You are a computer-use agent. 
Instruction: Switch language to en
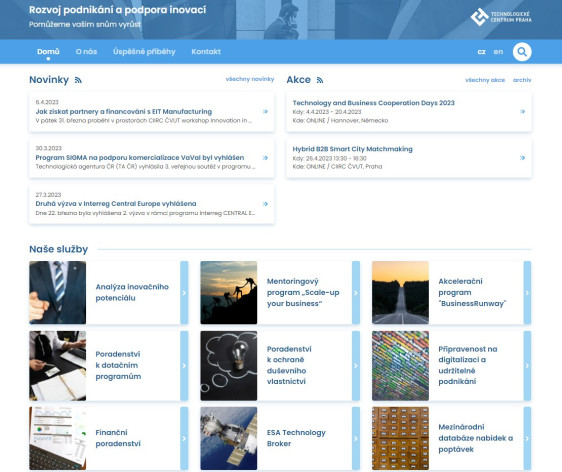click(498, 52)
